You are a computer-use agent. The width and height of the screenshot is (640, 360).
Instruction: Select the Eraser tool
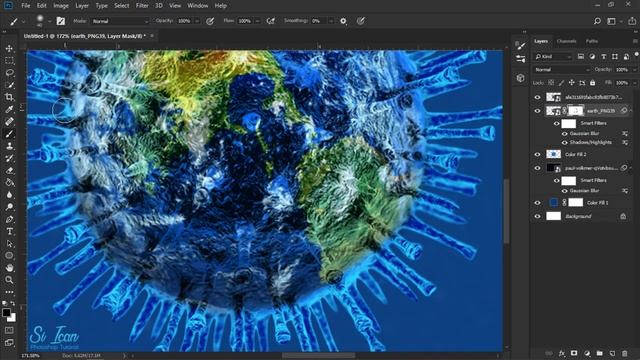pos(9,171)
